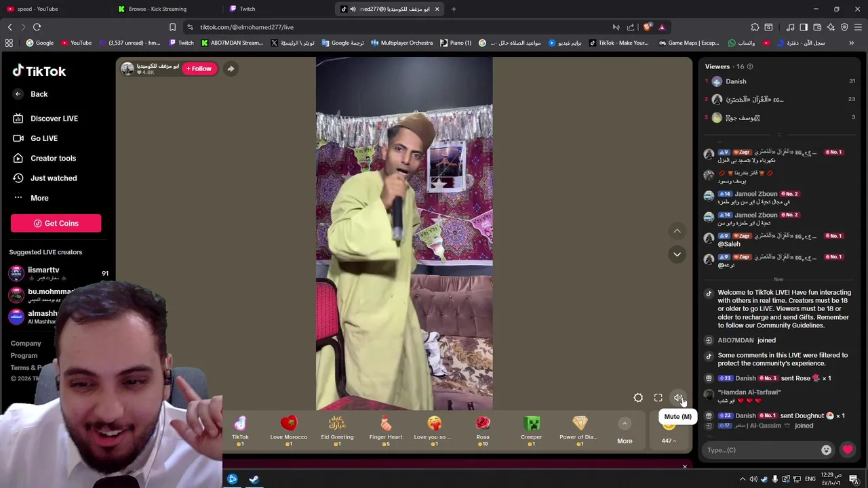868x488 pixels.
Task: Click the TikTok address bar URL
Action: point(247,27)
